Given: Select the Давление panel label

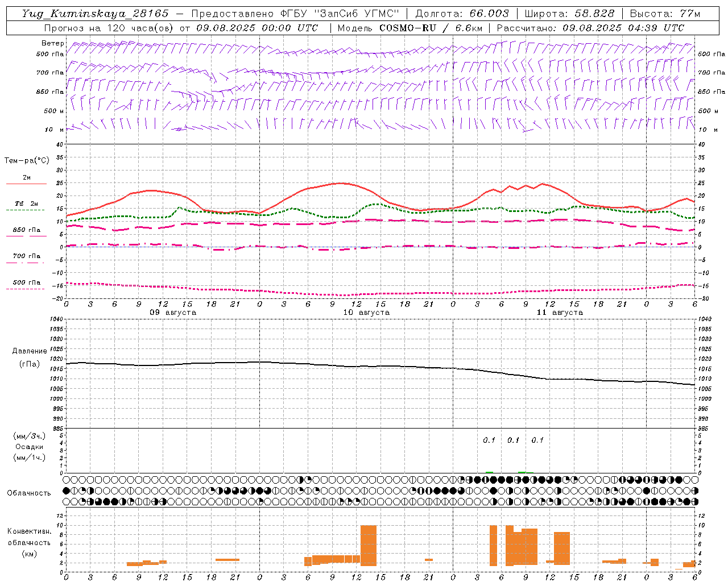Looking at the screenshot, I should pos(30,351).
